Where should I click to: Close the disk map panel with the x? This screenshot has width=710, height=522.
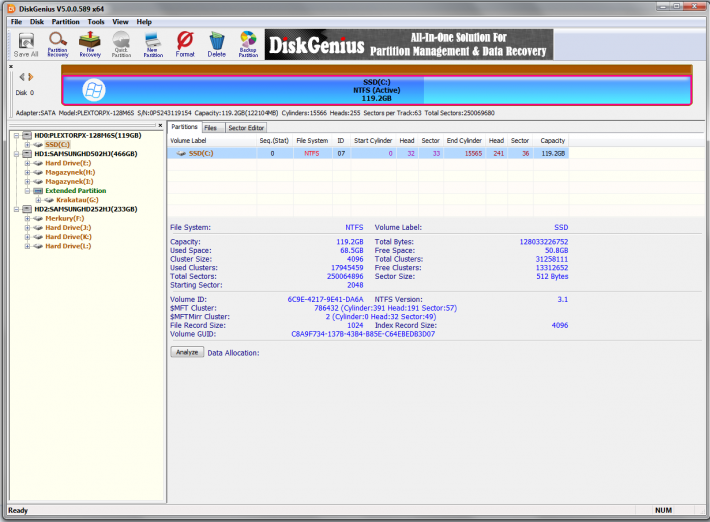point(11,67)
